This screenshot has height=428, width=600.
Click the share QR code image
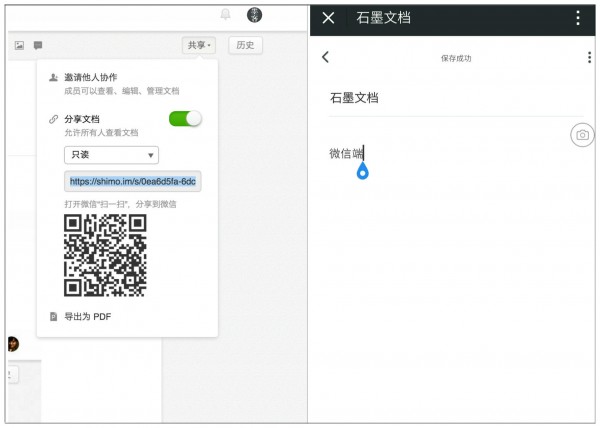click(x=105, y=256)
